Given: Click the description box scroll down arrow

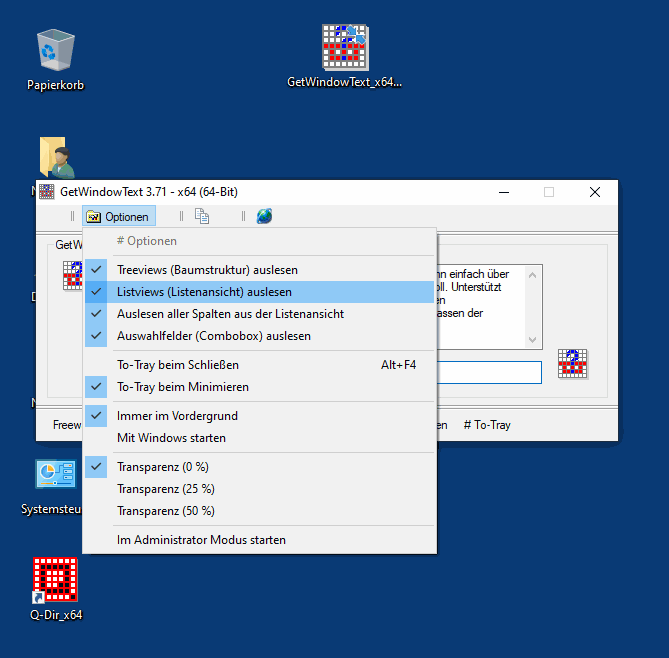Looking at the screenshot, I should pos(532,340).
